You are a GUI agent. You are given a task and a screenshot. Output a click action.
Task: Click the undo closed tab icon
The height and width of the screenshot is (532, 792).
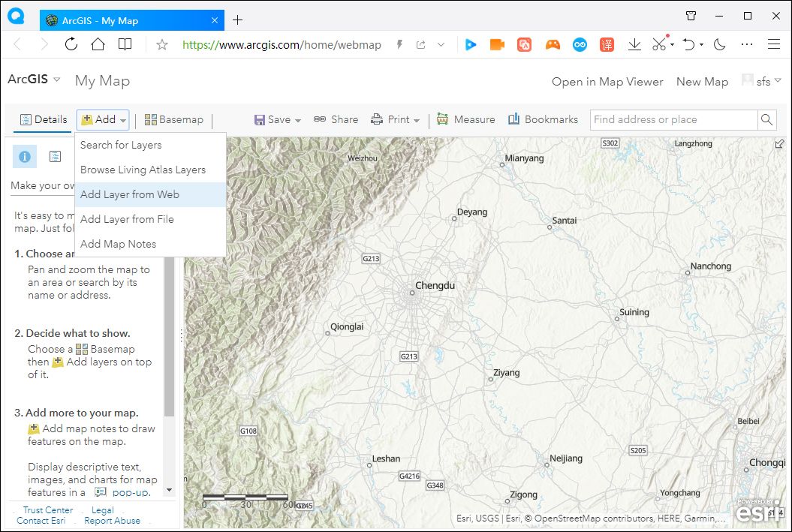[688, 44]
